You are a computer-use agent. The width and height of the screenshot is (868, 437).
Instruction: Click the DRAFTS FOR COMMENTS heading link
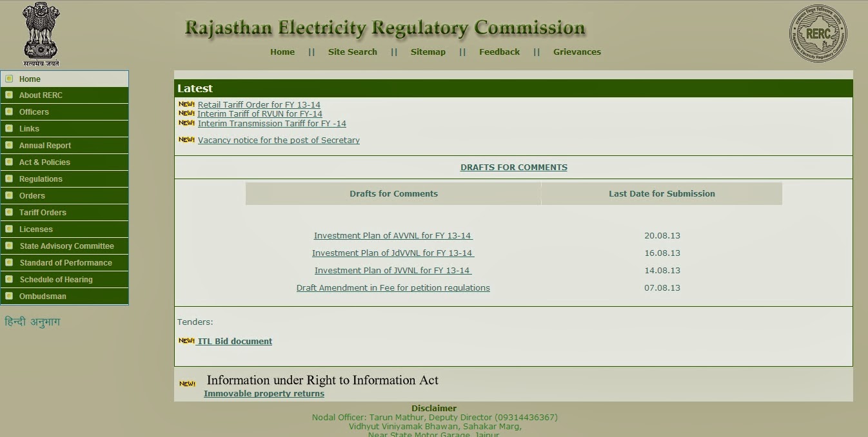514,167
